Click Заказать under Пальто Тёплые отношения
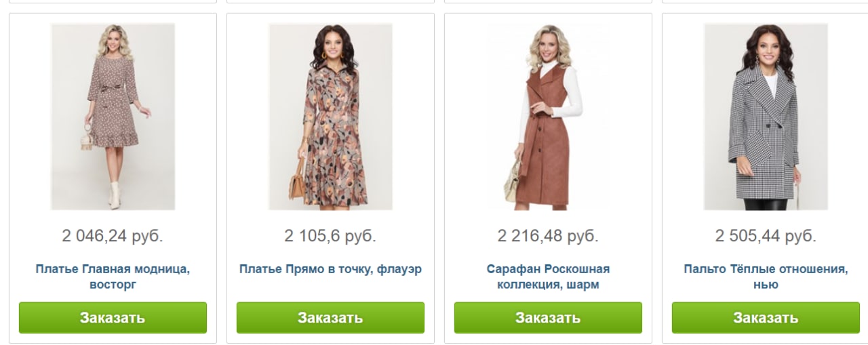Viewport: 868px width, 345px height. tap(766, 318)
